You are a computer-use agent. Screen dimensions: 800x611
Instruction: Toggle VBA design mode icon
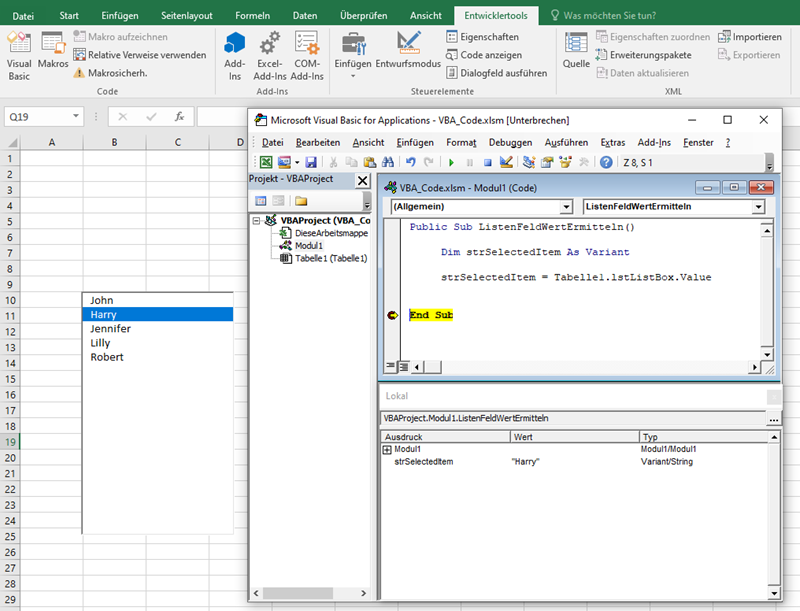click(x=506, y=162)
